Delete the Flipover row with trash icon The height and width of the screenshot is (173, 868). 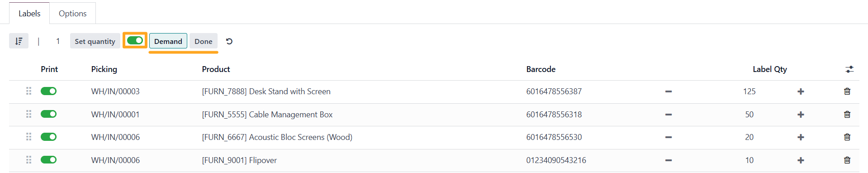[847, 160]
